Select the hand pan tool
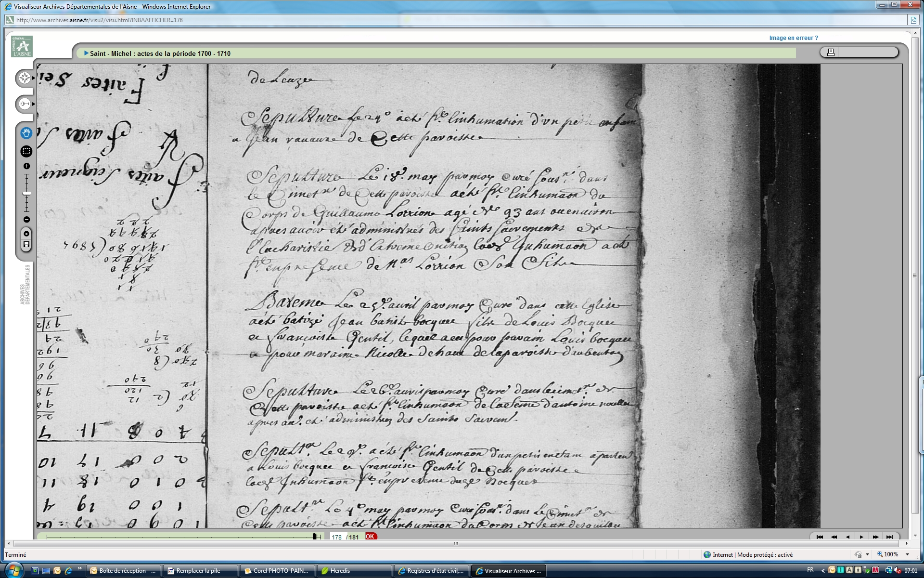Viewport: 924px width, 578px height. pos(26,132)
